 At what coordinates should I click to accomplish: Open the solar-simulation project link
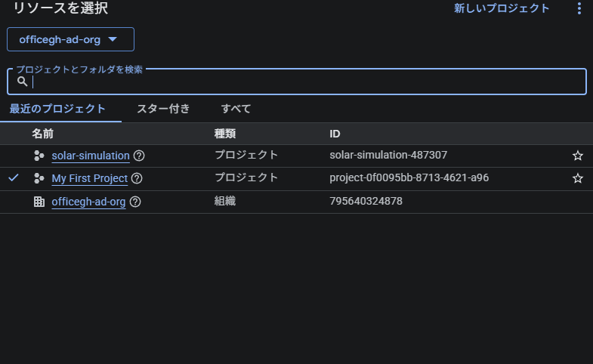(91, 156)
